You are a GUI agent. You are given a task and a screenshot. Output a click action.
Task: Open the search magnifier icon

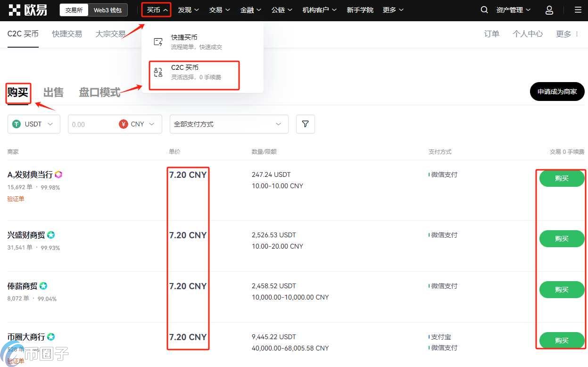pyautogui.click(x=484, y=9)
